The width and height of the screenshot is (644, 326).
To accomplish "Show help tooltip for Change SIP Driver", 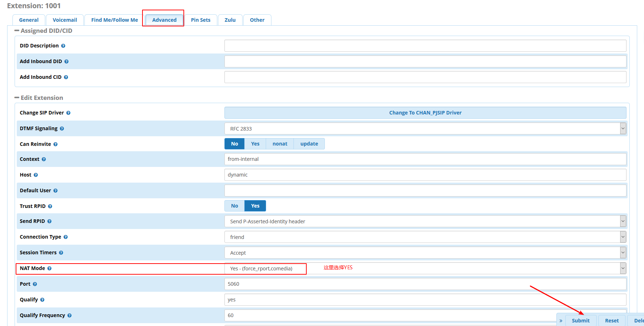I will pyautogui.click(x=68, y=113).
